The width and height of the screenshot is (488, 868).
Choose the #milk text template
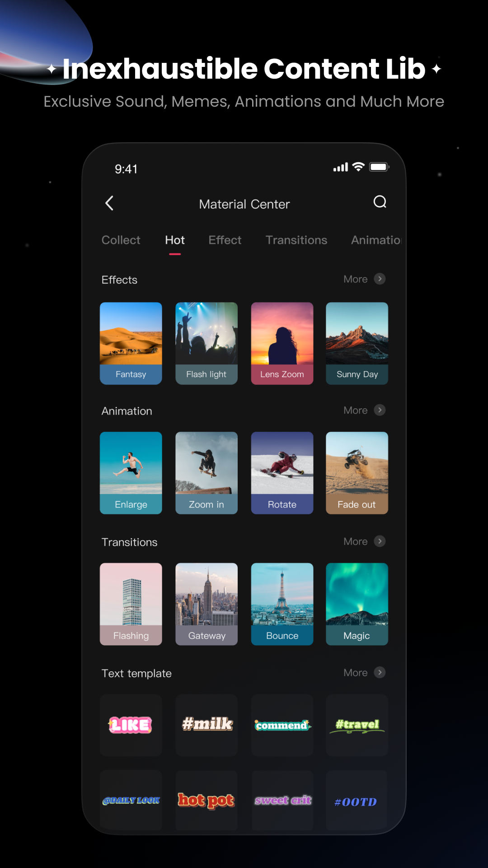click(x=206, y=725)
